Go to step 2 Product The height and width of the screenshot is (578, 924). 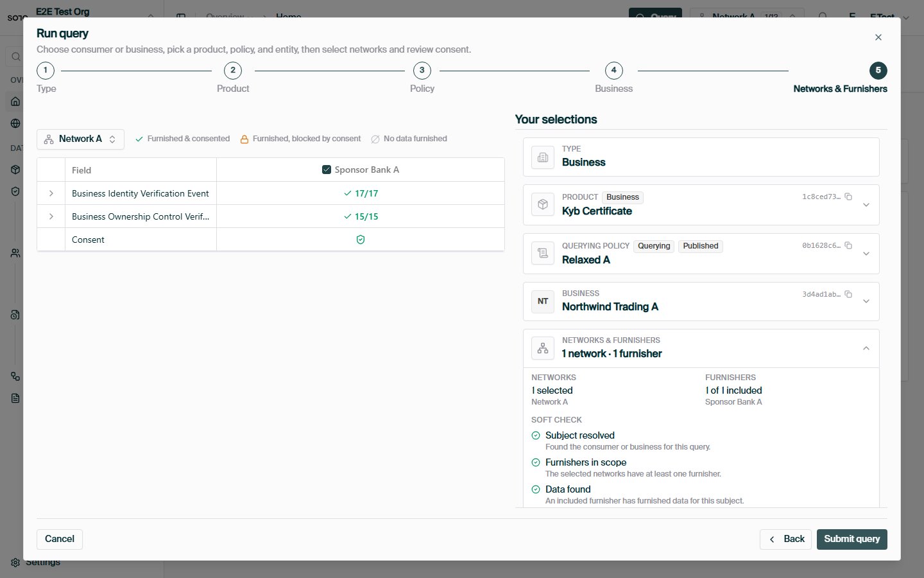pos(233,70)
